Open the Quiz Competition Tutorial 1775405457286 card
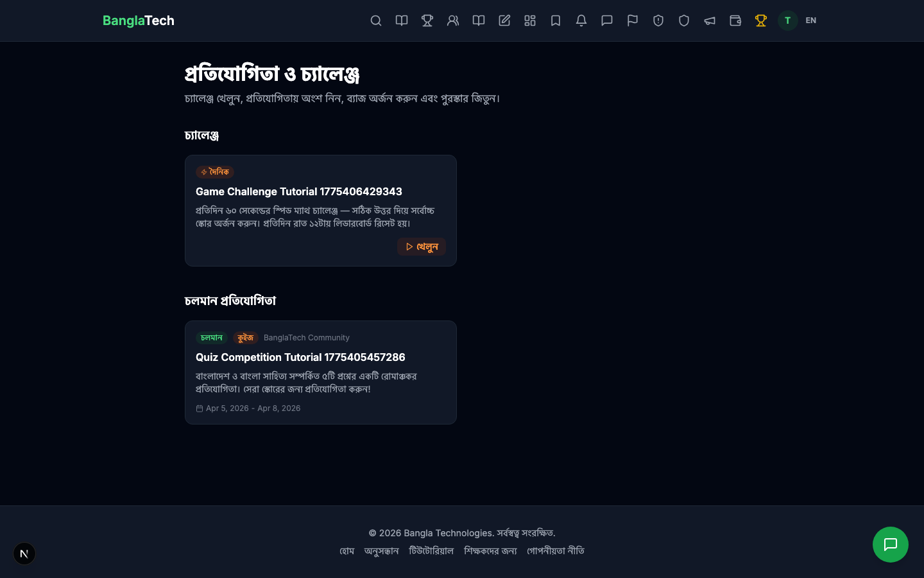The image size is (924, 578). pyautogui.click(x=300, y=357)
